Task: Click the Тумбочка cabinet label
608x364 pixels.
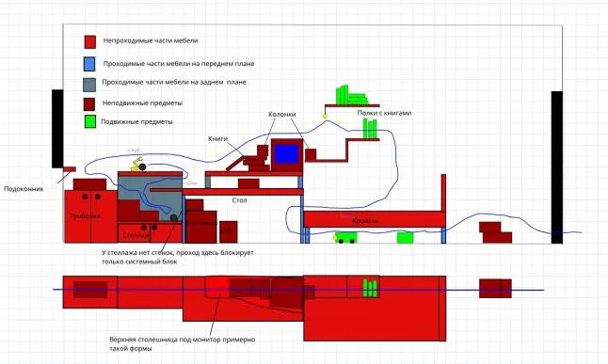Action: click(x=85, y=216)
